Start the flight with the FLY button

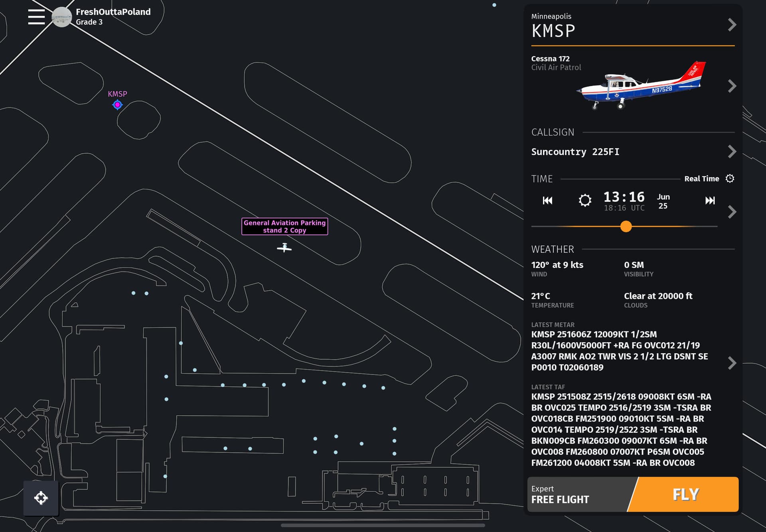point(685,495)
